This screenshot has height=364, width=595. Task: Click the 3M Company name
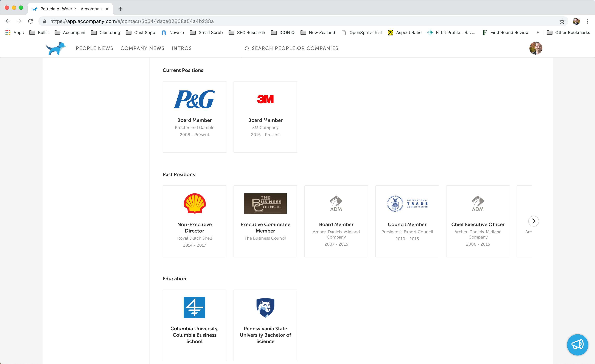(x=265, y=128)
